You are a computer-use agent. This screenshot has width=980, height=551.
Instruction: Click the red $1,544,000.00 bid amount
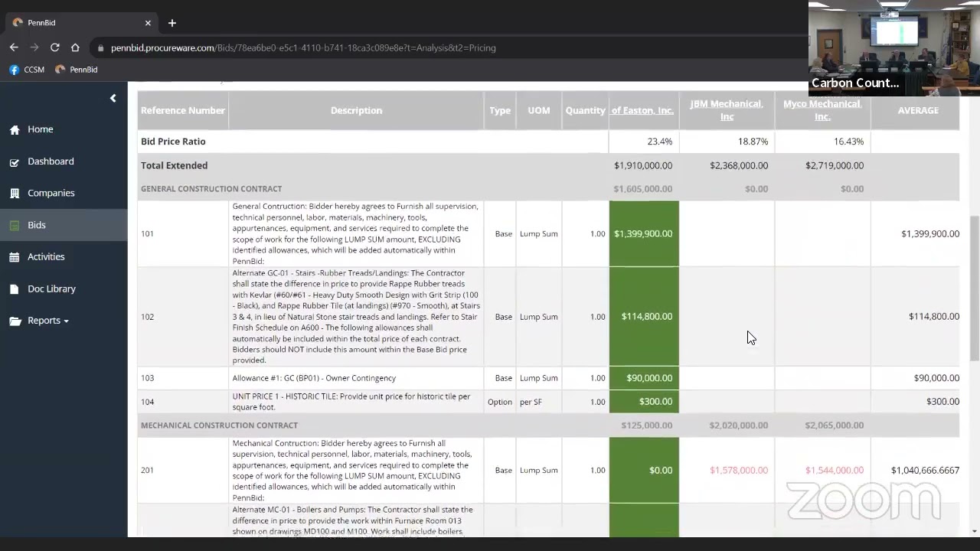pos(835,470)
